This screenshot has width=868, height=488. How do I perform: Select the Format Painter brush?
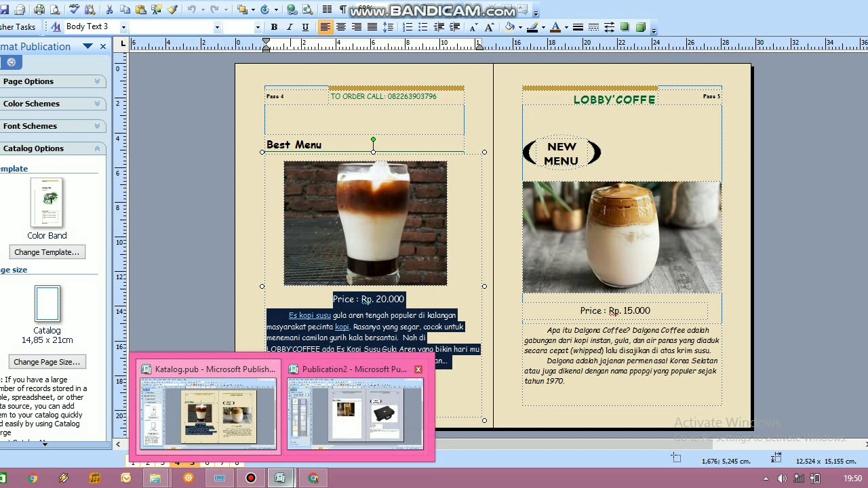pos(172,9)
